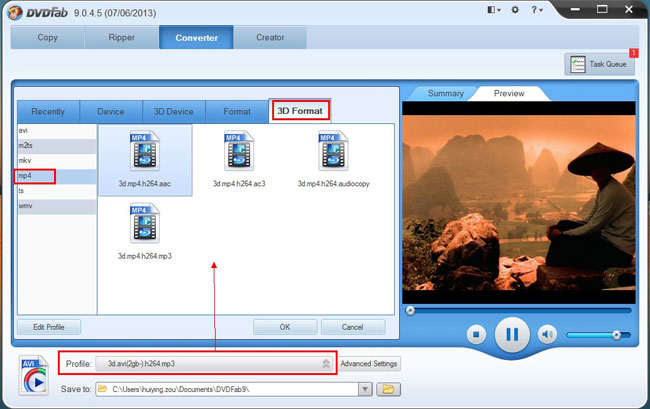Click the folder icon in Save to field

[x=102, y=389]
